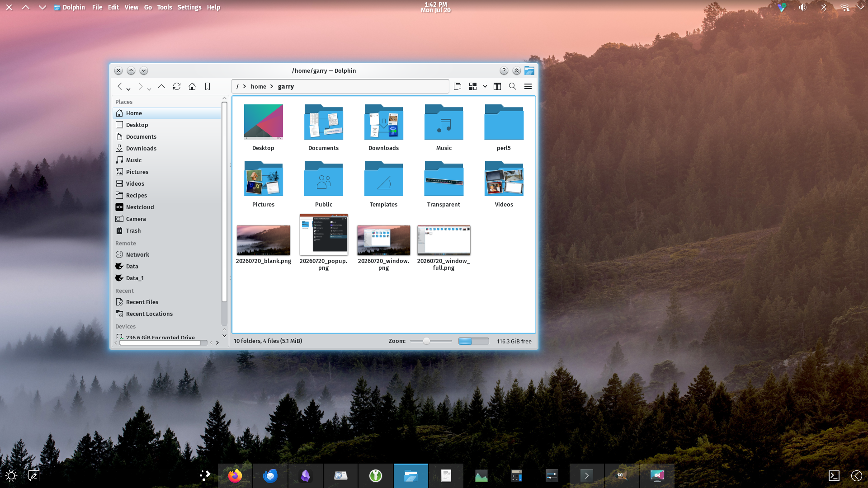
Task: Go up to parent folder
Action: click(x=161, y=86)
